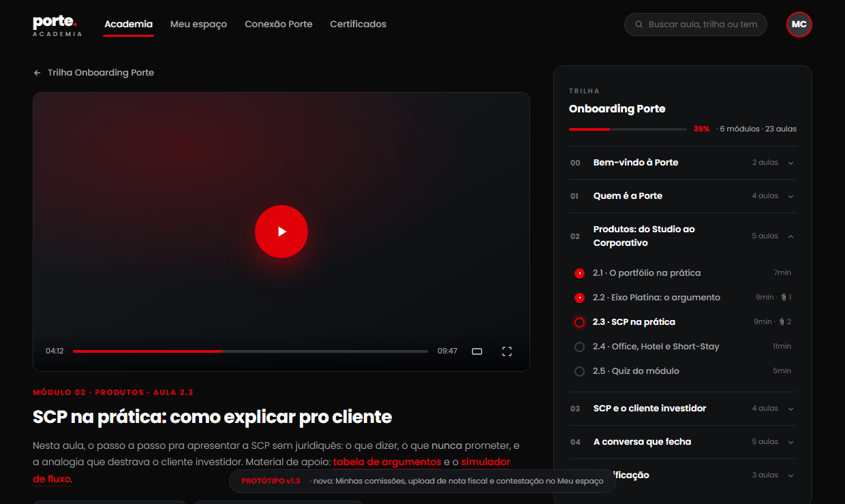The width and height of the screenshot is (845, 504).
Task: Open the MC user avatar menu
Action: pyautogui.click(x=799, y=25)
